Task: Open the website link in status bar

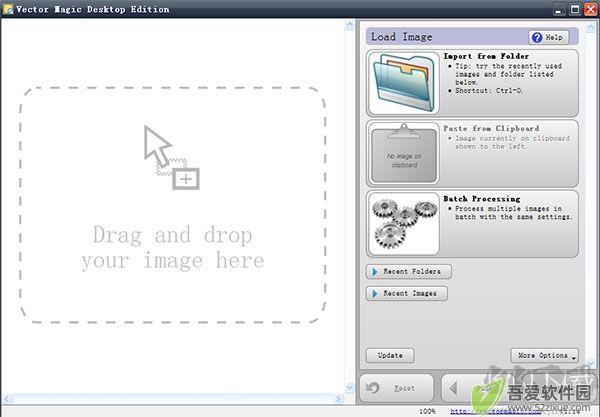Action: 496,412
